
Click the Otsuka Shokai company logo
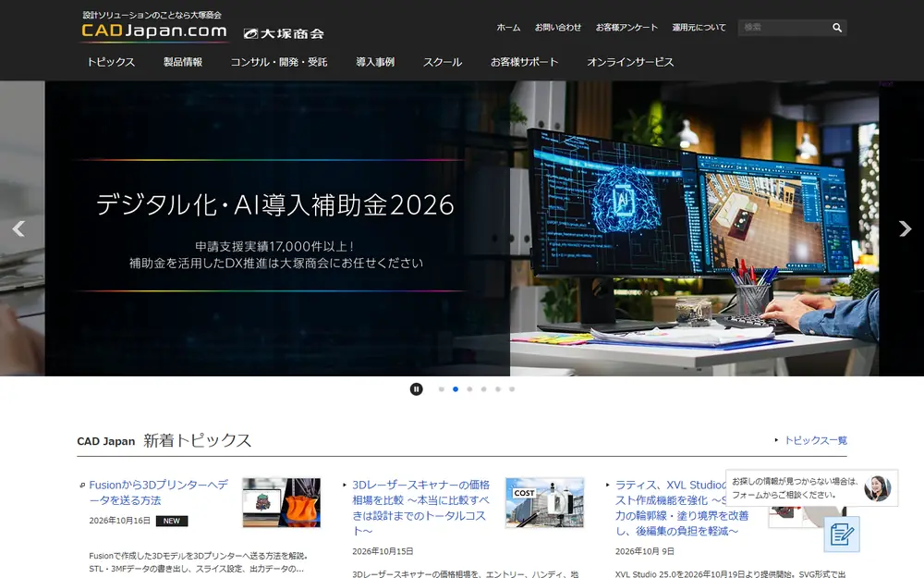284,33
